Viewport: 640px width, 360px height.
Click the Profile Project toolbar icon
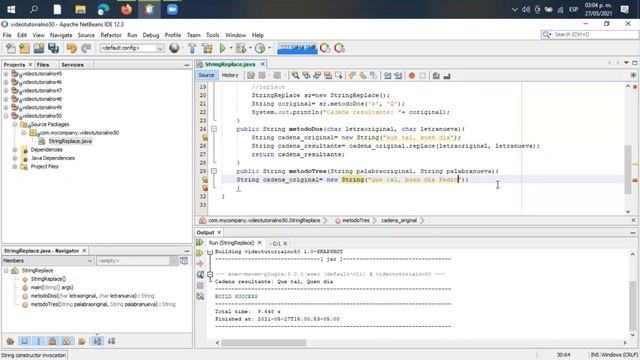pyautogui.click(x=260, y=48)
